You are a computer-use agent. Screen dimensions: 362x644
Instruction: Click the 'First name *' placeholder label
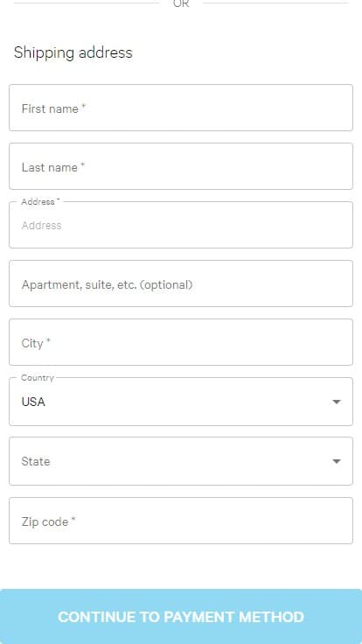click(53, 108)
